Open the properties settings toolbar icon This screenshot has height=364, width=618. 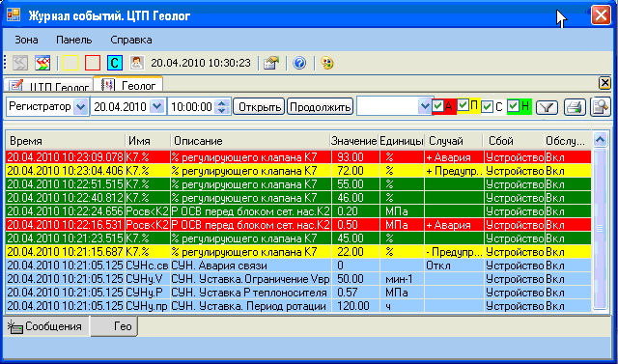pyautogui.click(x=271, y=63)
